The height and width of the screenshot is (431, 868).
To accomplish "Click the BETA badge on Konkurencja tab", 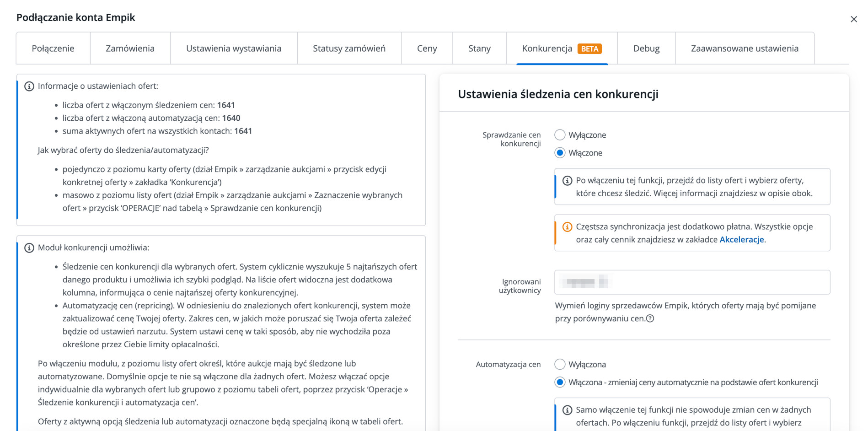I will point(589,48).
